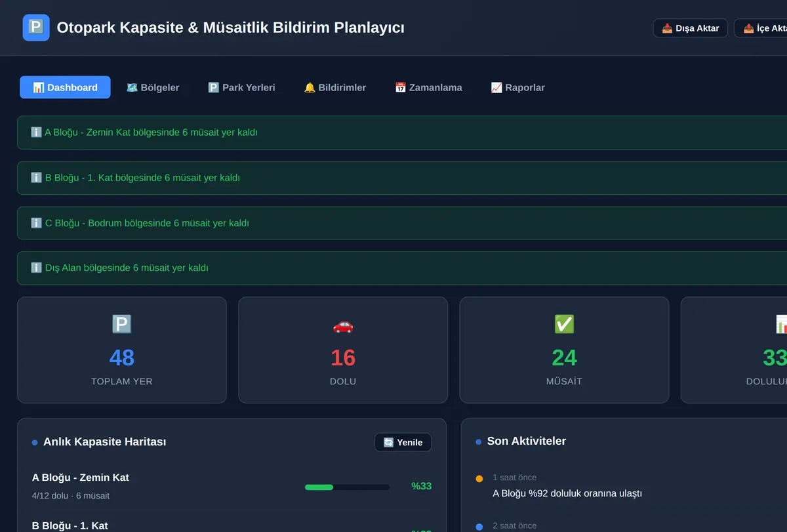
Task: Click the "A Bloğu - Zemin Kat bölgesinde 6 müsait yer kaldı" alert text
Action: click(151, 133)
